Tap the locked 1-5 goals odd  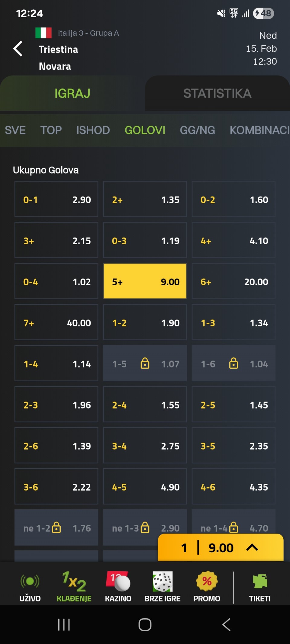(145, 364)
